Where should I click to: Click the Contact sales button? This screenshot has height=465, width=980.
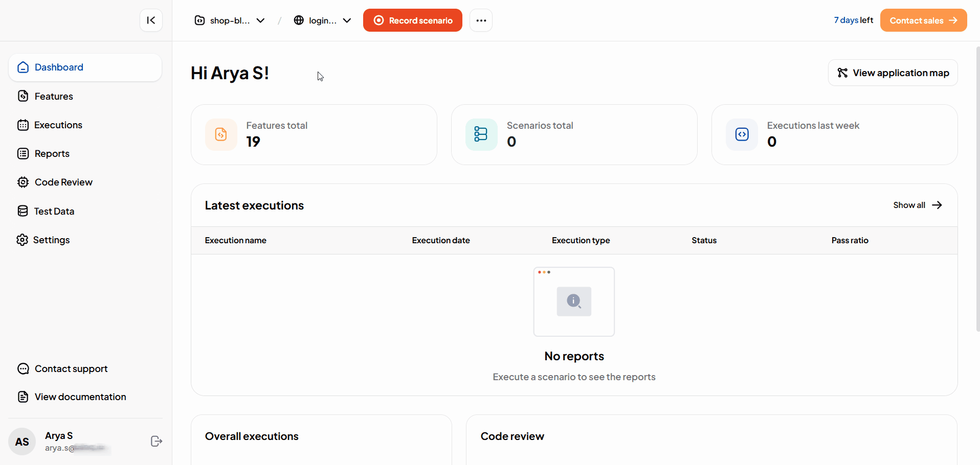pyautogui.click(x=923, y=20)
